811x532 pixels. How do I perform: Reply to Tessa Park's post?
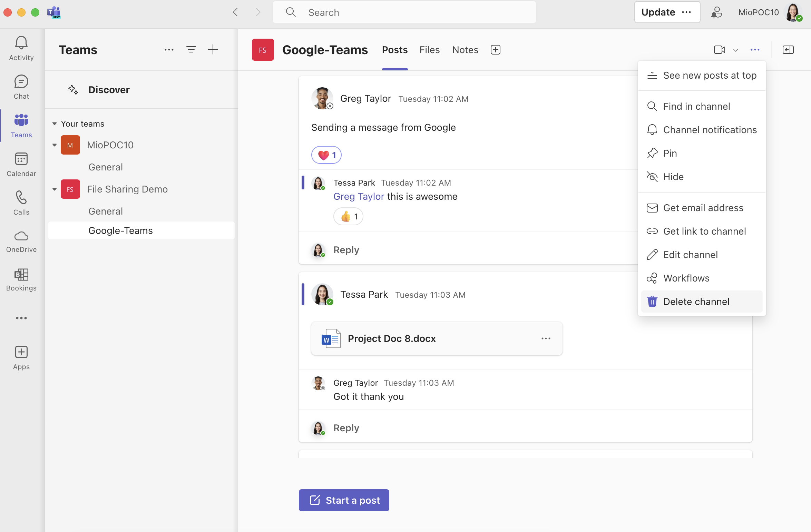coord(346,427)
